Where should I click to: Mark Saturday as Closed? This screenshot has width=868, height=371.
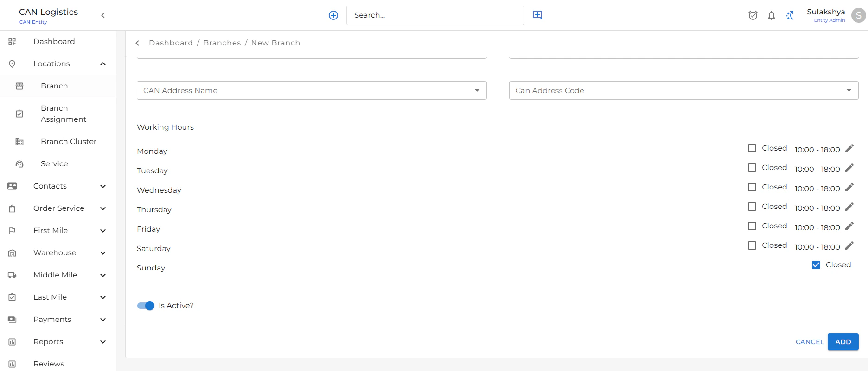pos(752,245)
